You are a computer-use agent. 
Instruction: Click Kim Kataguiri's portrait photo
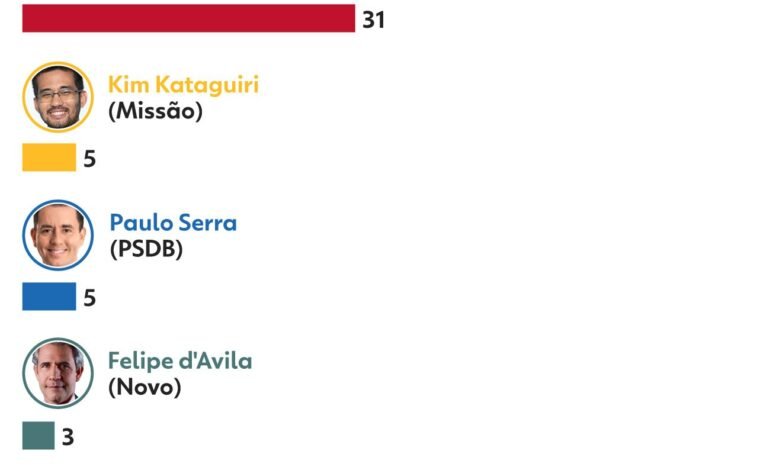click(57, 97)
